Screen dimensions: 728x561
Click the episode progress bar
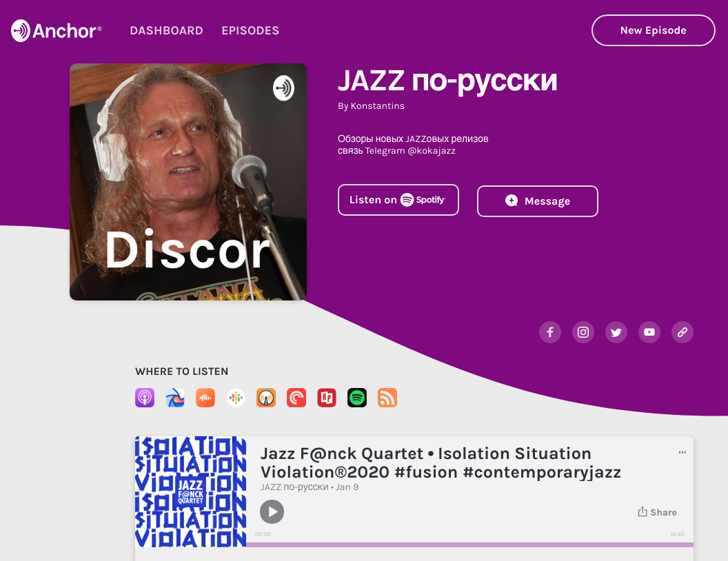click(x=470, y=544)
